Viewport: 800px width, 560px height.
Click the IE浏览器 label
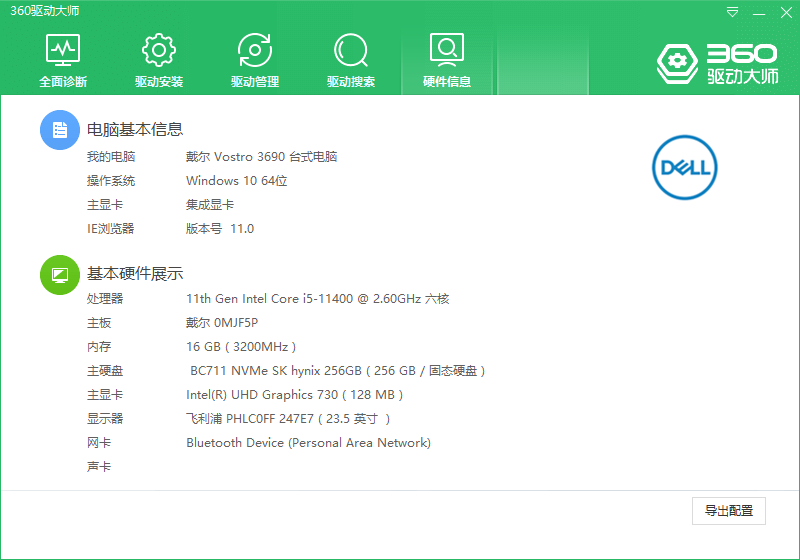point(111,228)
